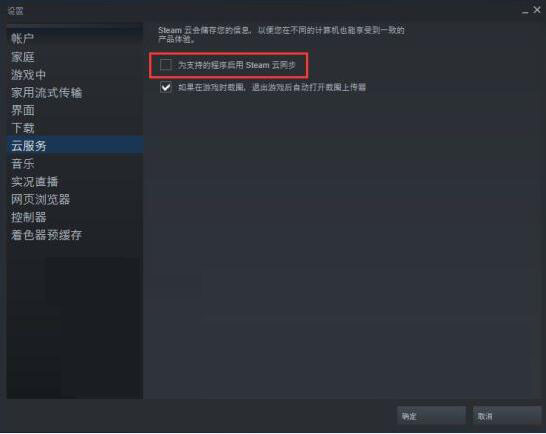Go to 着色器预缓存 settings

(46, 235)
